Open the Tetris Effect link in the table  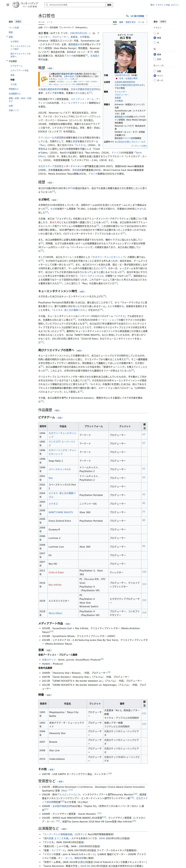(55, 613)
